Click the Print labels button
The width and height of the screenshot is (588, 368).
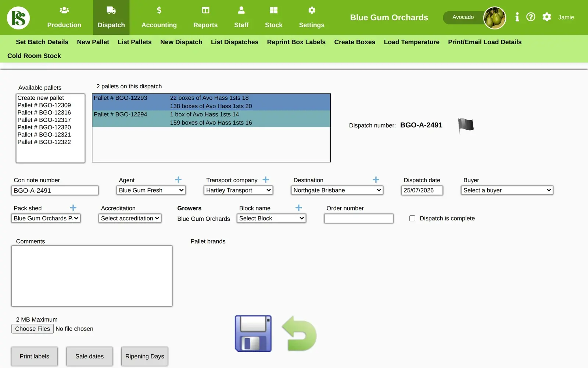34,356
